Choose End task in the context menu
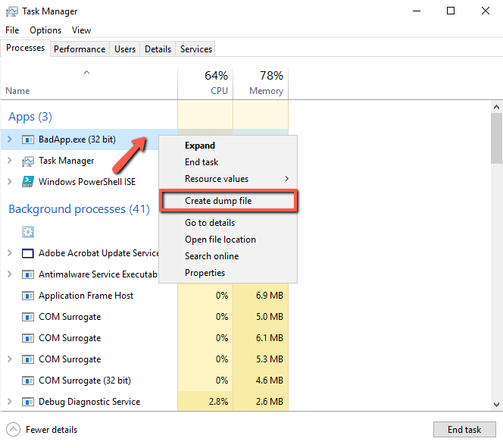The width and height of the screenshot is (503, 448). point(228,162)
